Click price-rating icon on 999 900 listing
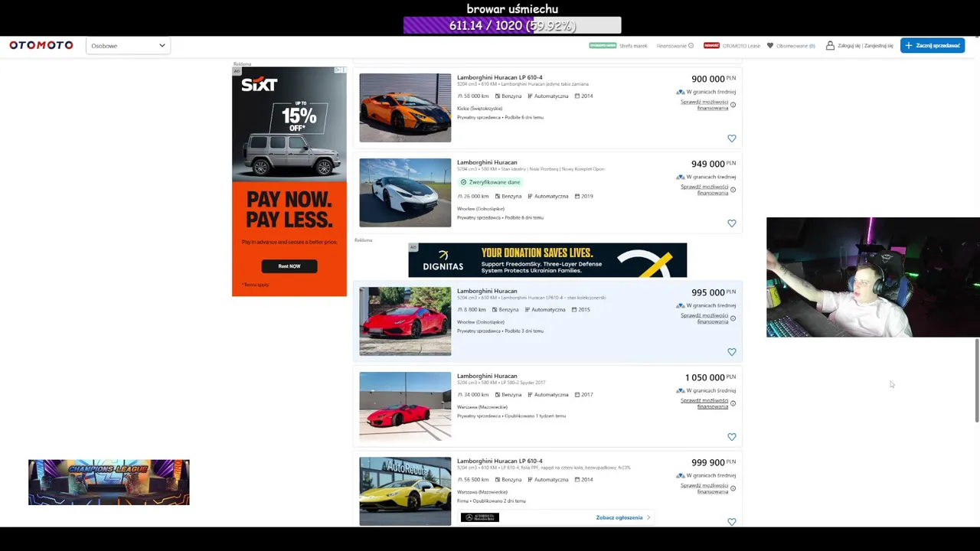This screenshot has height=551, width=980. pyautogui.click(x=680, y=475)
